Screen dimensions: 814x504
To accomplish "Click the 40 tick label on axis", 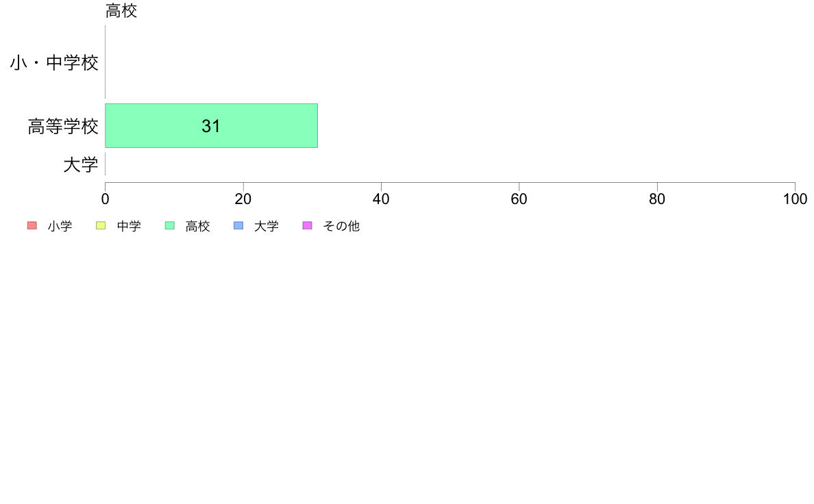I will click(x=381, y=199).
